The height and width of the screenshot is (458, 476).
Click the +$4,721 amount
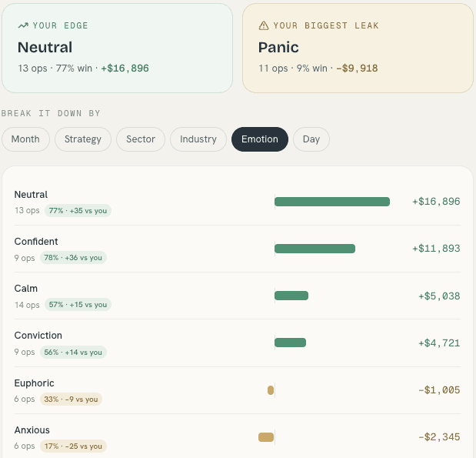[x=439, y=343]
